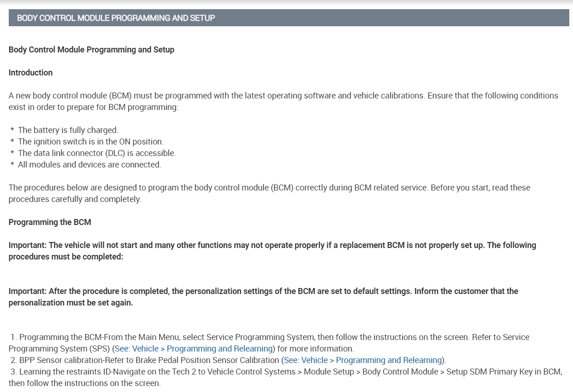Open the Programming and Relearning link in step 2

click(x=363, y=360)
